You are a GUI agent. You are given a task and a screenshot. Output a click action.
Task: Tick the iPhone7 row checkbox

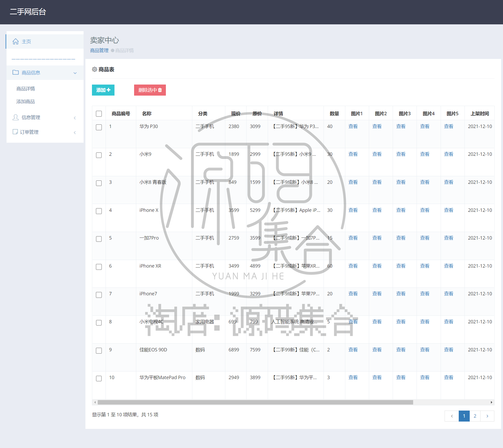coord(99,295)
